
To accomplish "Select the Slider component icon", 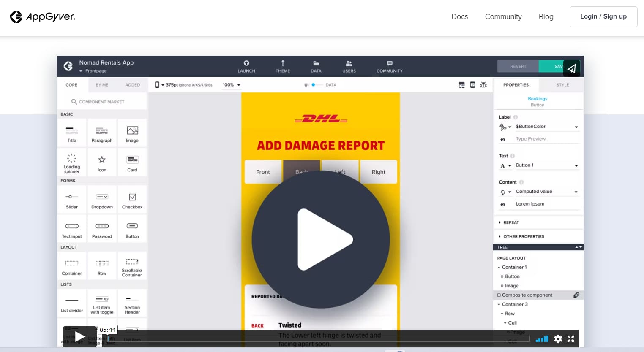I will 71,196.
